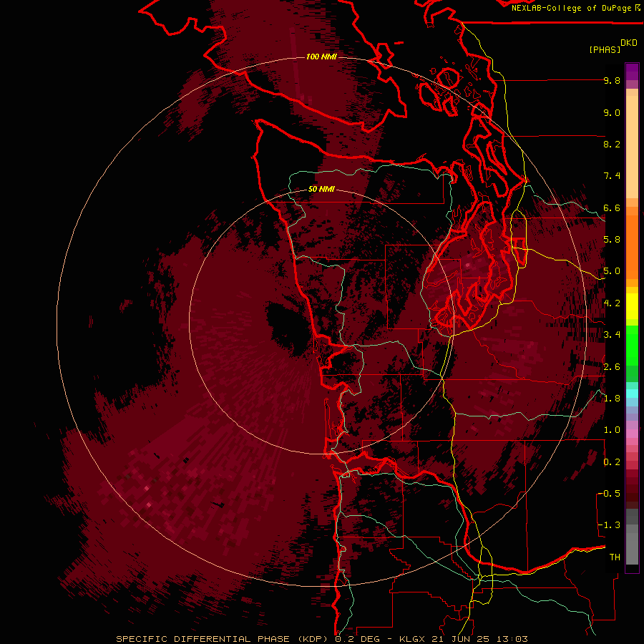The height and width of the screenshot is (644, 644).
Task: Click the -0.5 colorbar value
Action: (x=609, y=494)
